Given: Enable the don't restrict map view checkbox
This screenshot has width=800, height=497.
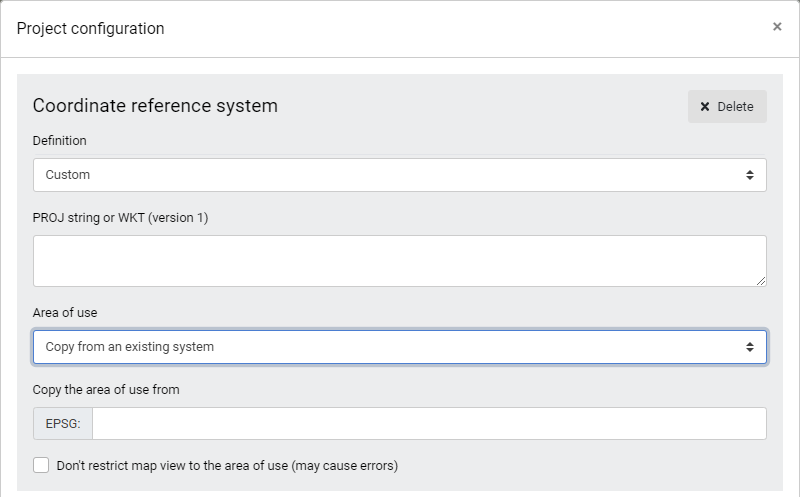Looking at the screenshot, I should coord(41,465).
